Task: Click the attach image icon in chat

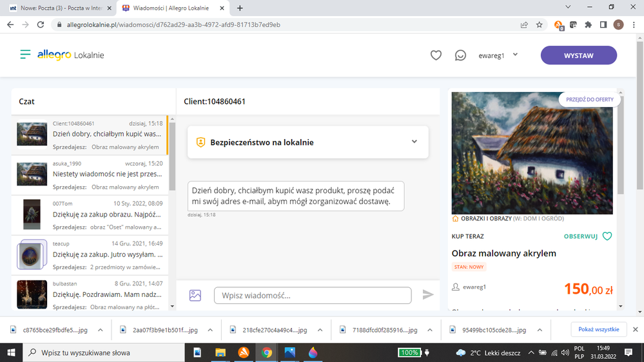Action: [195, 295]
